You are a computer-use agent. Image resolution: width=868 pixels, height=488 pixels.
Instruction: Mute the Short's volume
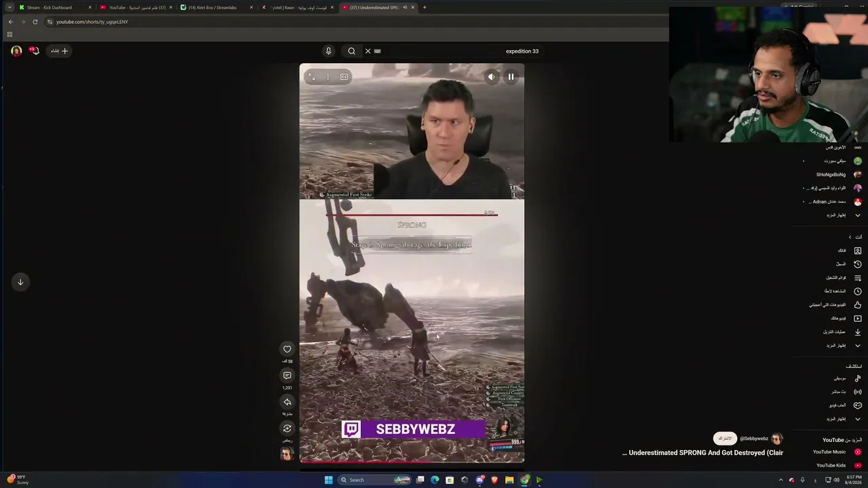(491, 77)
